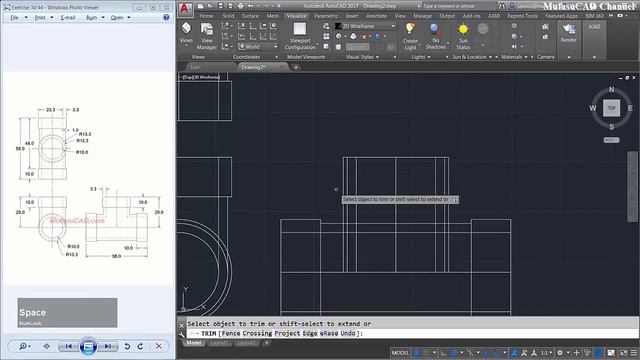Toggle the MODEL space button on status bar
Screen dimensions: 640x360
pos(400,353)
